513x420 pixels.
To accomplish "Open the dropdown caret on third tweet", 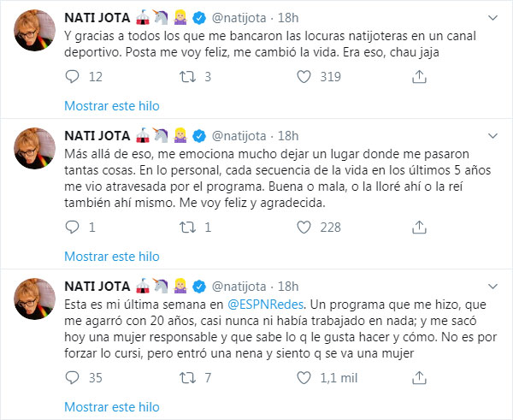I will [493, 286].
